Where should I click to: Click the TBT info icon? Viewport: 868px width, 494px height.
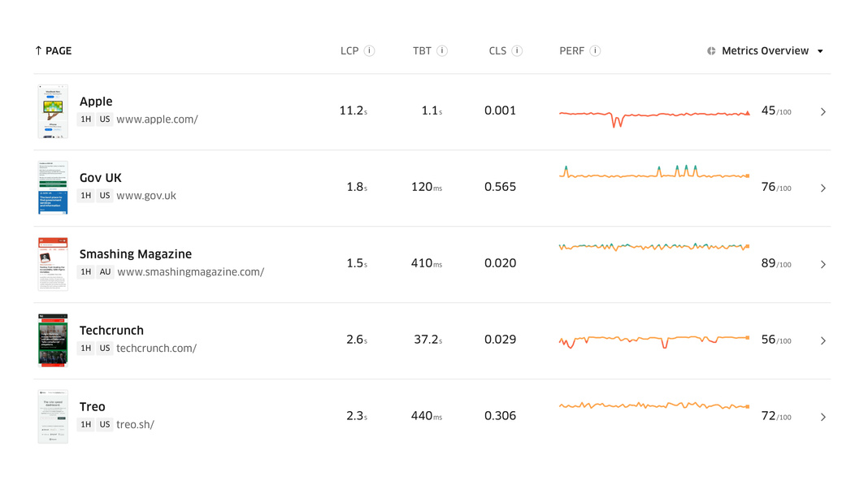(x=442, y=51)
